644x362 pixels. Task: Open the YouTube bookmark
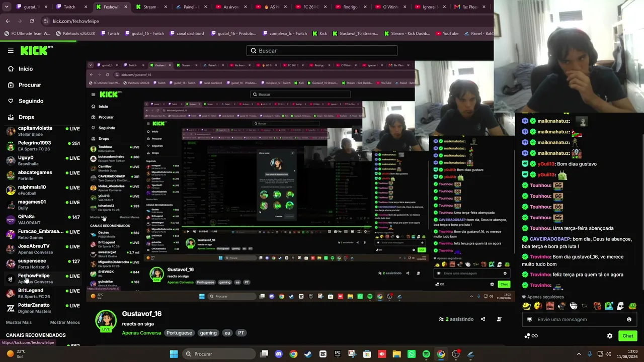tap(447, 34)
